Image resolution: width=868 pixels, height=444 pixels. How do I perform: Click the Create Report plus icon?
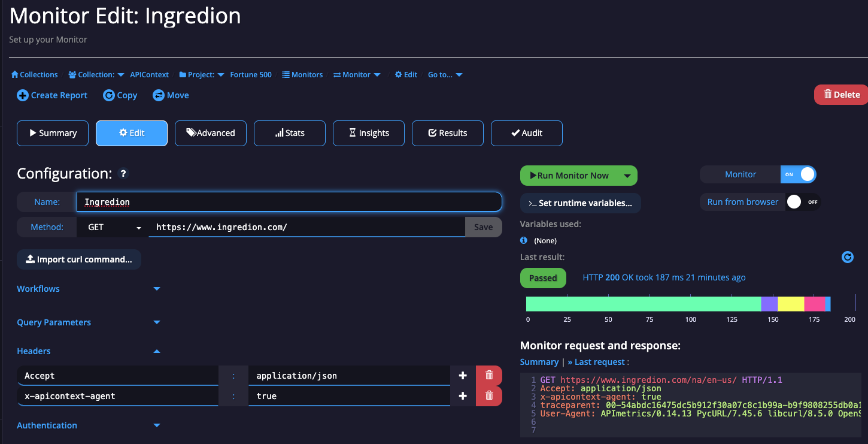click(x=22, y=95)
